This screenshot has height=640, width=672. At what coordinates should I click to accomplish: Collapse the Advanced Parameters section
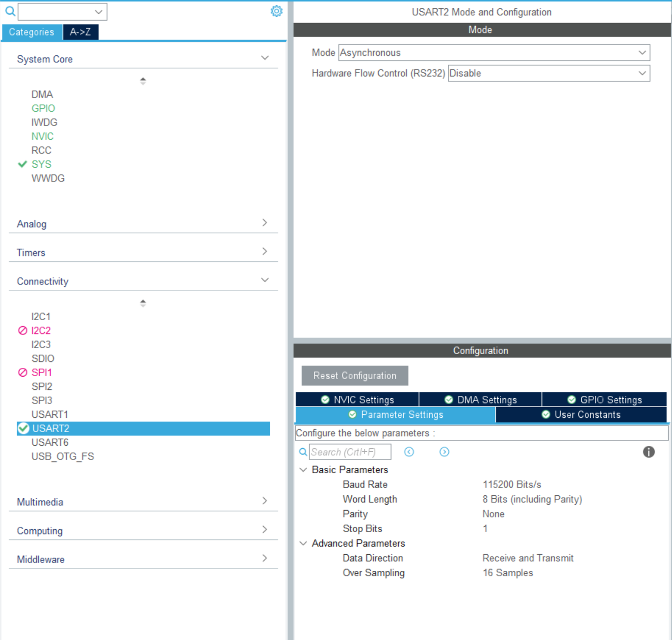click(x=303, y=543)
